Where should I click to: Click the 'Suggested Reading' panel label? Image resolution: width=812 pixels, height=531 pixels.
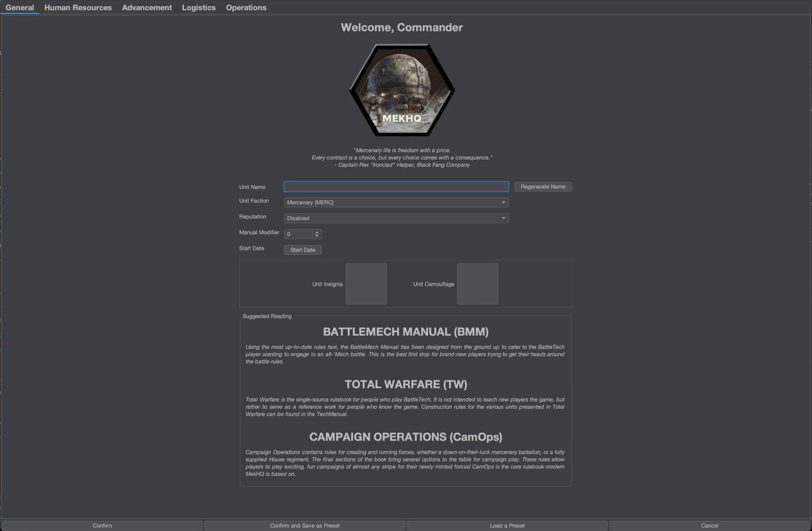click(267, 316)
